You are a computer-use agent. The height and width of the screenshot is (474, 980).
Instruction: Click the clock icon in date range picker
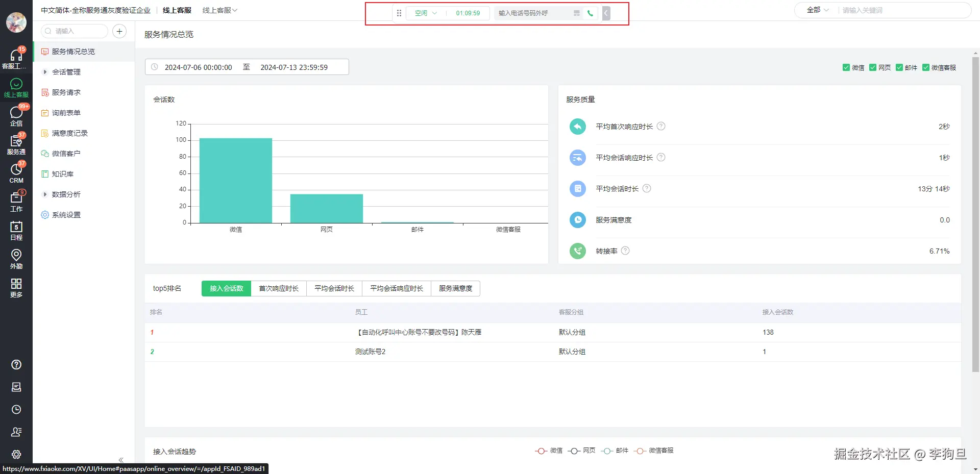click(x=155, y=67)
